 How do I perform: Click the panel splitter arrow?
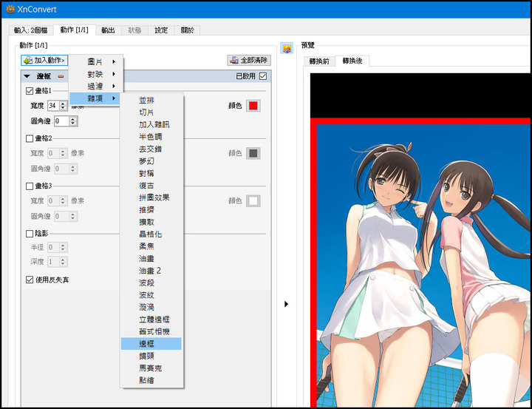point(286,304)
